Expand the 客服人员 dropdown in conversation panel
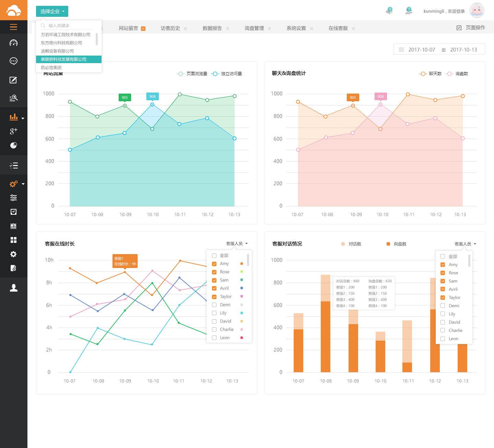Image resolution: width=494 pixels, height=448 pixels. coord(466,244)
